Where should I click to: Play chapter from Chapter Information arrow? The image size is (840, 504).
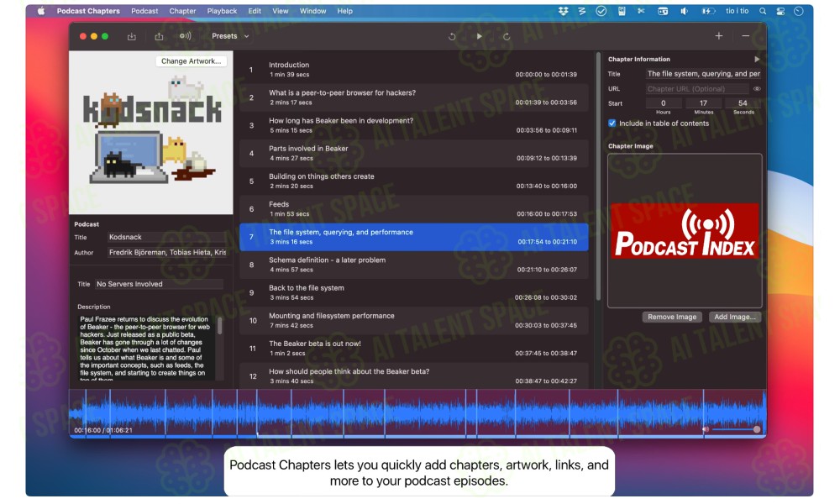tap(757, 59)
